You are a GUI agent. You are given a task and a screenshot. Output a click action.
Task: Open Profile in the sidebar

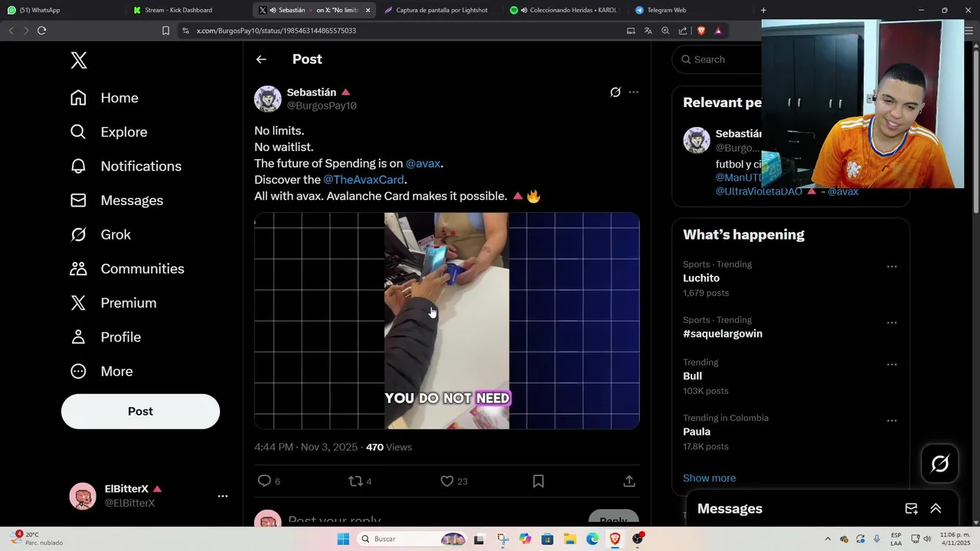coord(106,337)
